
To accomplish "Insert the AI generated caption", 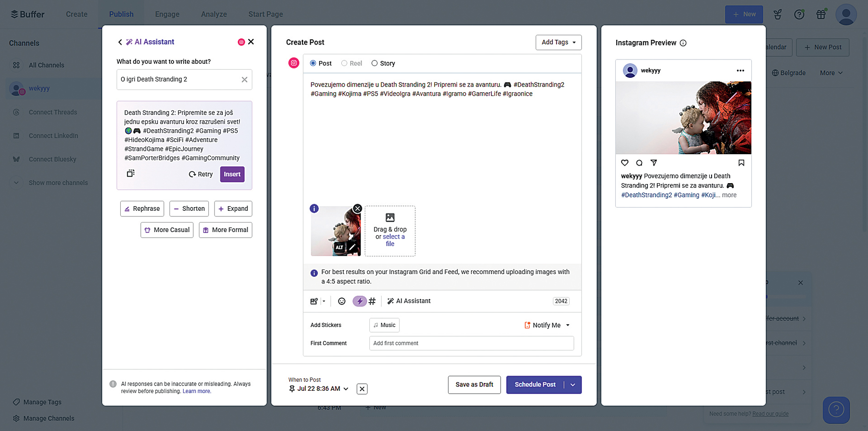I will (x=232, y=174).
